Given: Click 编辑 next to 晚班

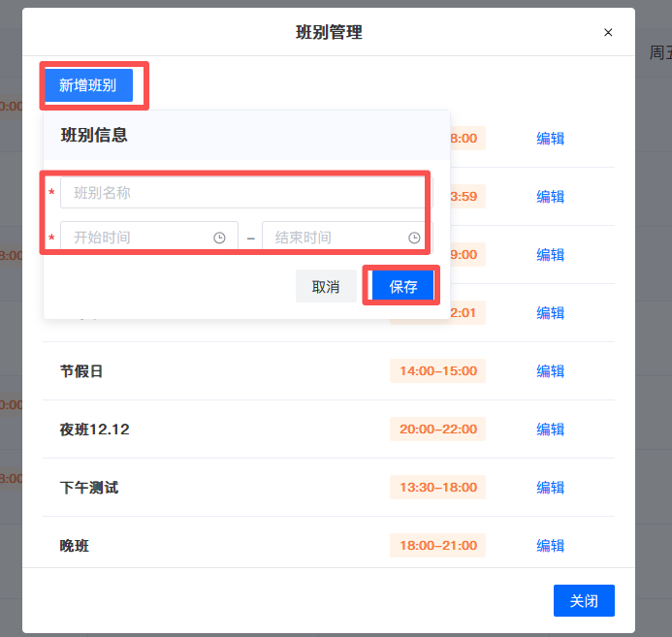Looking at the screenshot, I should coord(550,546).
